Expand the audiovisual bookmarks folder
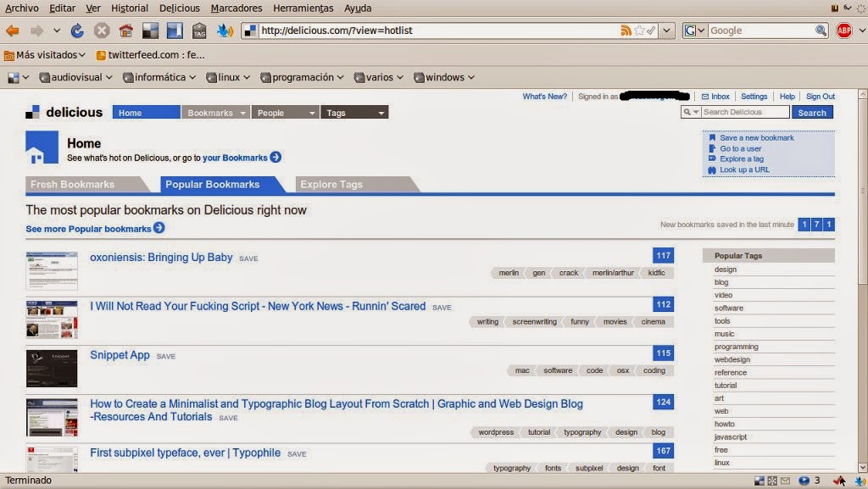 75,77
